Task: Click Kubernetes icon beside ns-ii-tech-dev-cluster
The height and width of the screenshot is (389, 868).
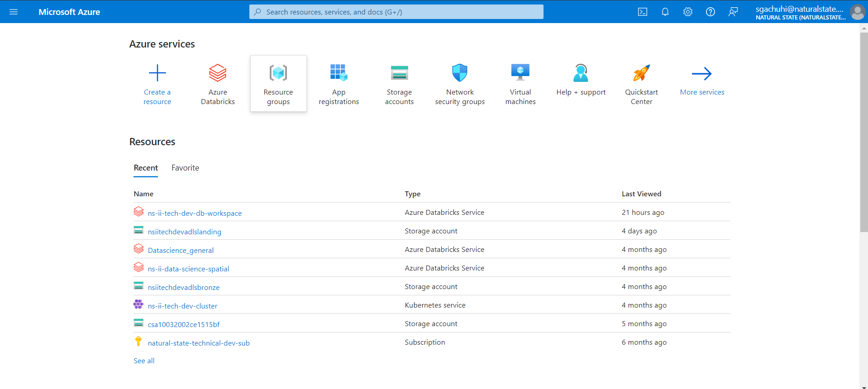Action: [138, 304]
